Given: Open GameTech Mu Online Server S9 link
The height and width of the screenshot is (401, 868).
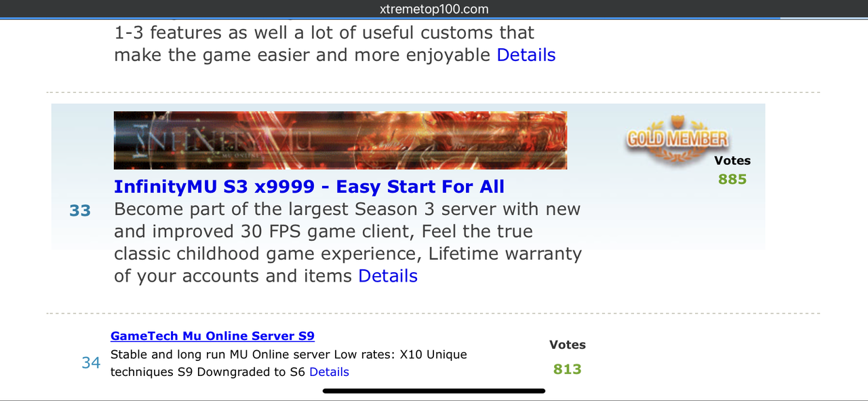Looking at the screenshot, I should click(212, 336).
